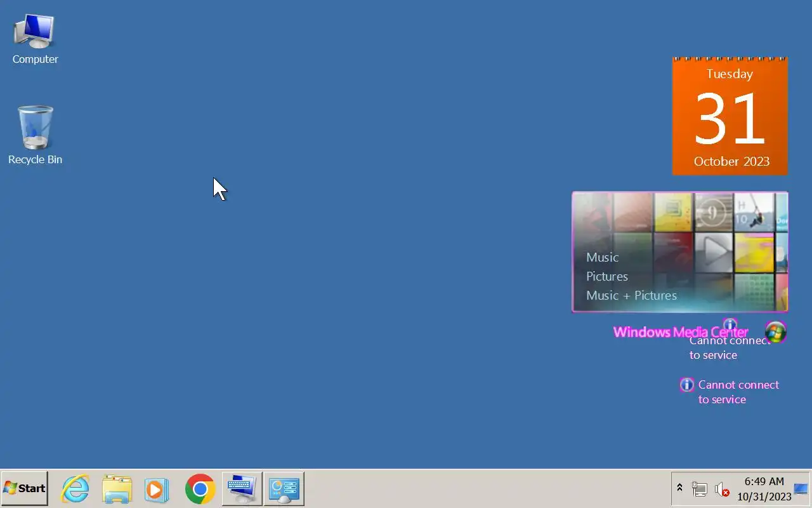Select Music + Pictures in Media Center gadget
Viewport: 812px width, 508px height.
(631, 295)
